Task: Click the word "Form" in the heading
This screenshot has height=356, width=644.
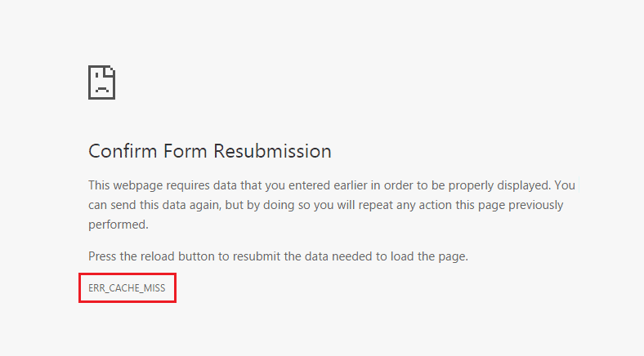Action: [186, 151]
